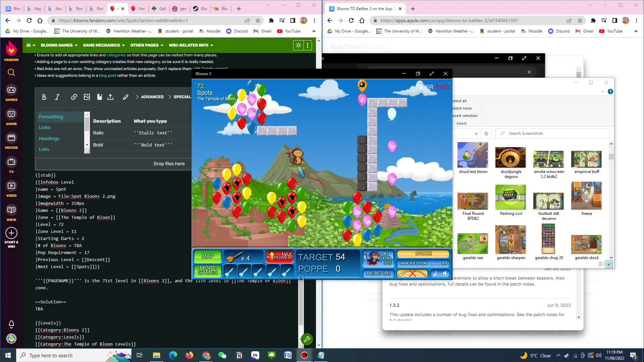Screen dimensions: 644x362
Task: Open the GAME MECHANICS dropdown
Action: click(x=104, y=45)
